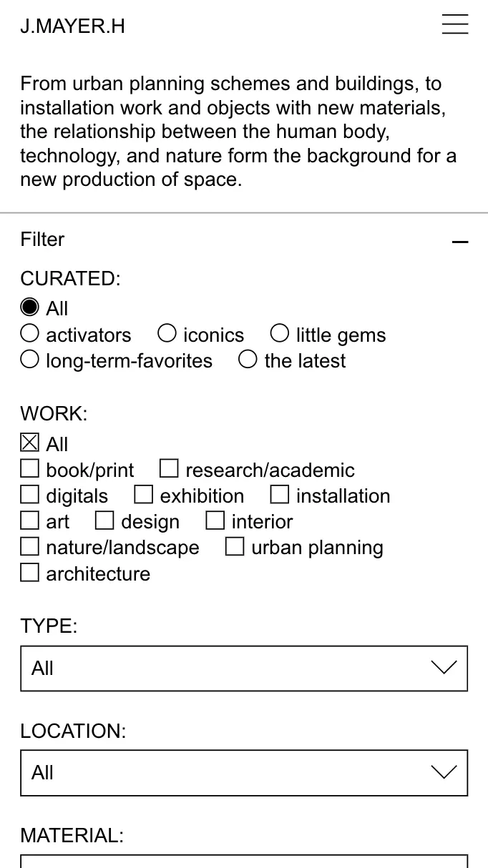Click the Filter heading label
Screen dimensions: 488x868
click(x=42, y=240)
